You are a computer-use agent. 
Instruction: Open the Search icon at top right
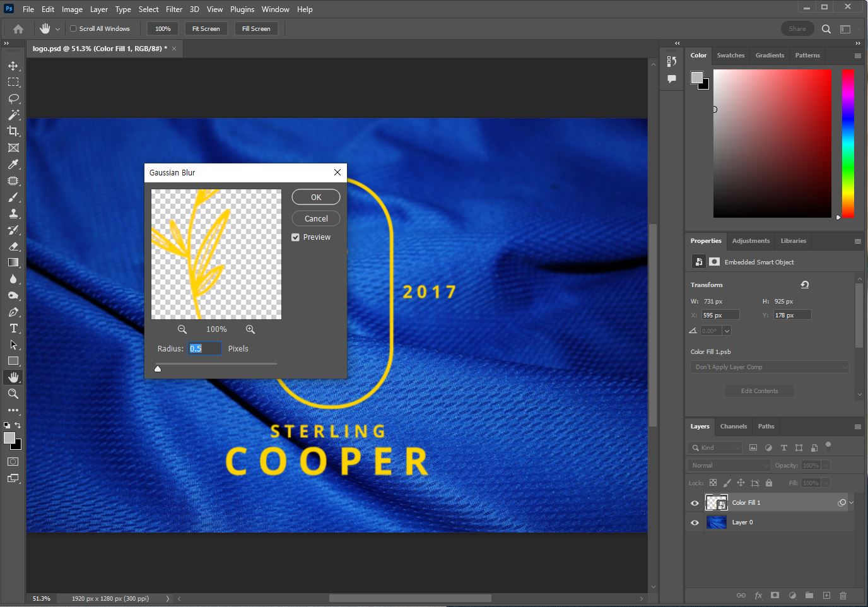[826, 29]
